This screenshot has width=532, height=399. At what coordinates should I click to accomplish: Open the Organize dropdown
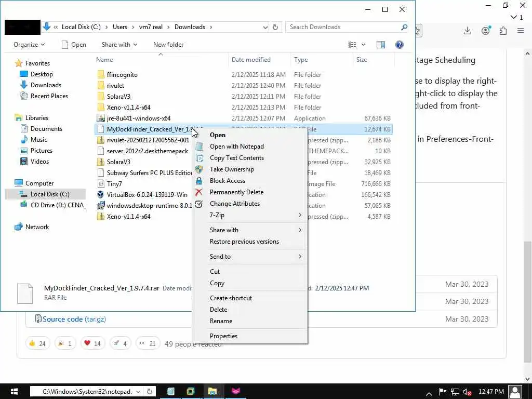29,45
